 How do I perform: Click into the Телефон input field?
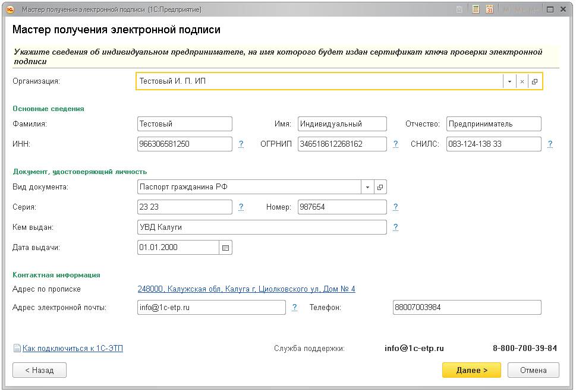click(467, 308)
